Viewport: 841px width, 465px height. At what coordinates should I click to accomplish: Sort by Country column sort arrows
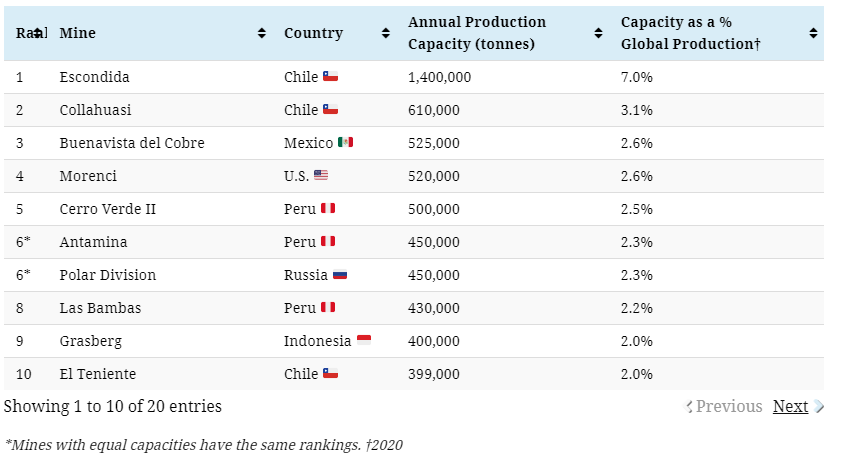point(386,33)
